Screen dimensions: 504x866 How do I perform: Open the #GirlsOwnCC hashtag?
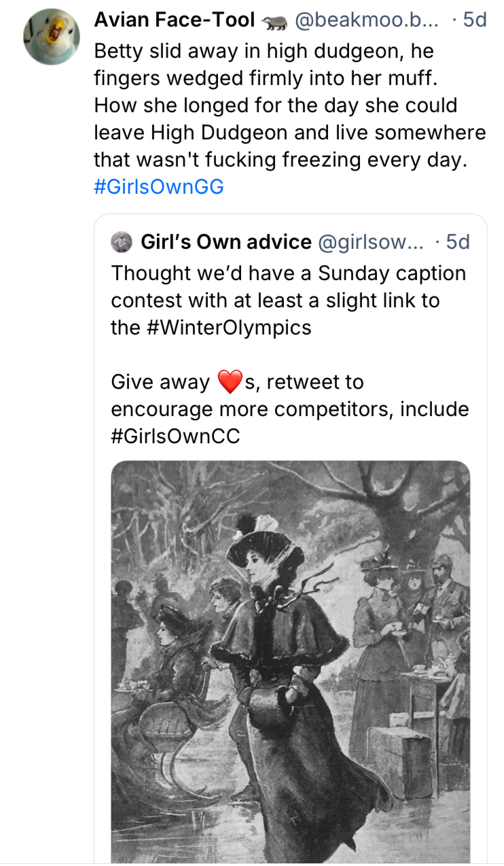click(175, 436)
